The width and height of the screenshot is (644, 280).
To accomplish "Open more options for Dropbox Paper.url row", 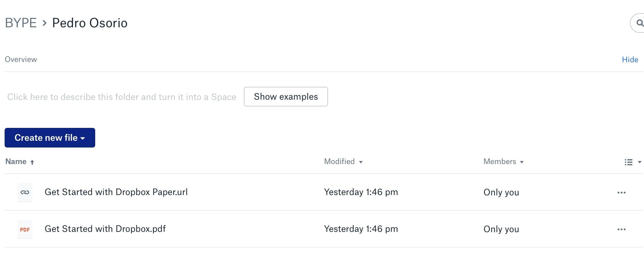I will 621,193.
